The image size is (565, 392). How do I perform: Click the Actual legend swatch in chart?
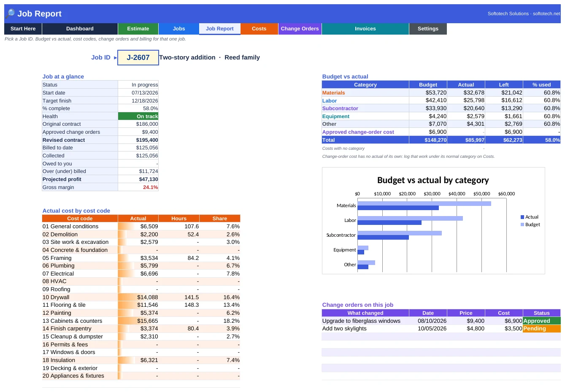tap(522, 217)
